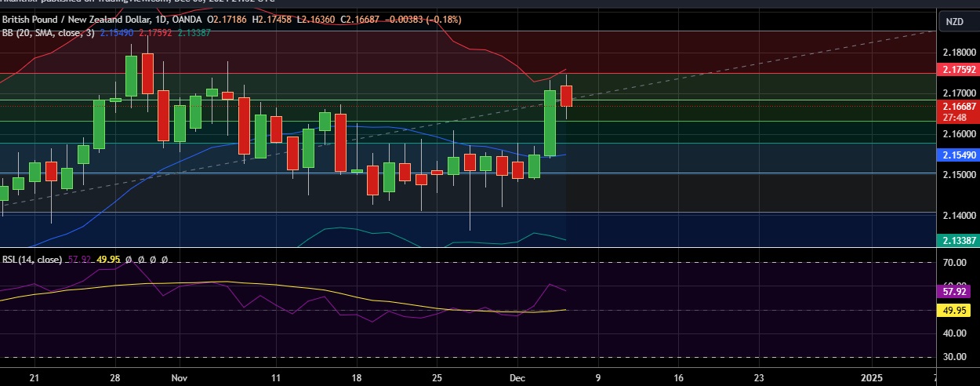
Task: Click the 16 date label on the time axis
Action: pos(677,377)
